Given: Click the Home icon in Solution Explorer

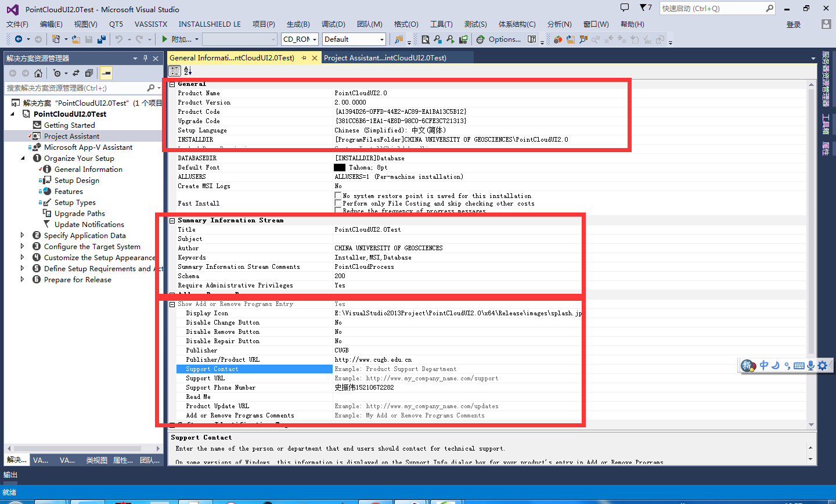Looking at the screenshot, I should pyautogui.click(x=38, y=73).
